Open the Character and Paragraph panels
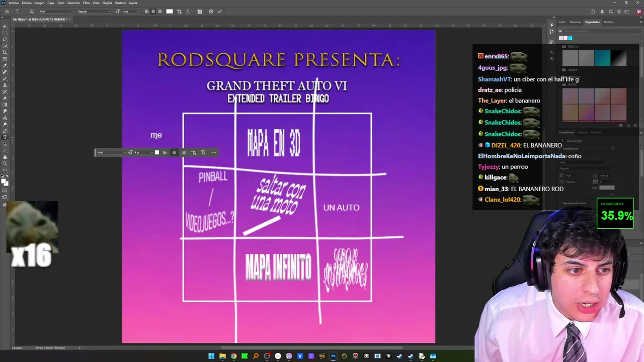Screen dimensions: 644x362 pos(200,12)
